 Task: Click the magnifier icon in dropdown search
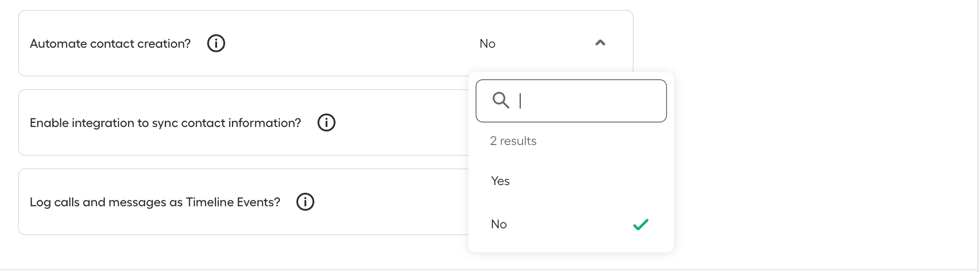(x=500, y=100)
